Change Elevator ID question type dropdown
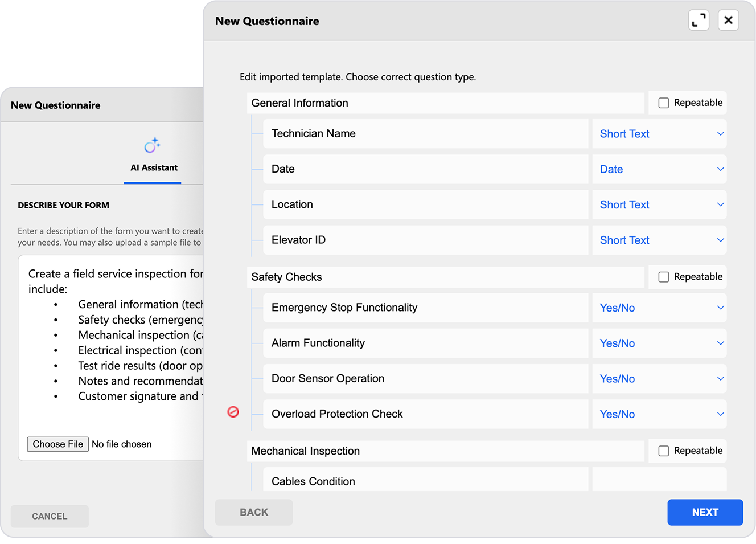This screenshot has height=544, width=756. pos(659,240)
